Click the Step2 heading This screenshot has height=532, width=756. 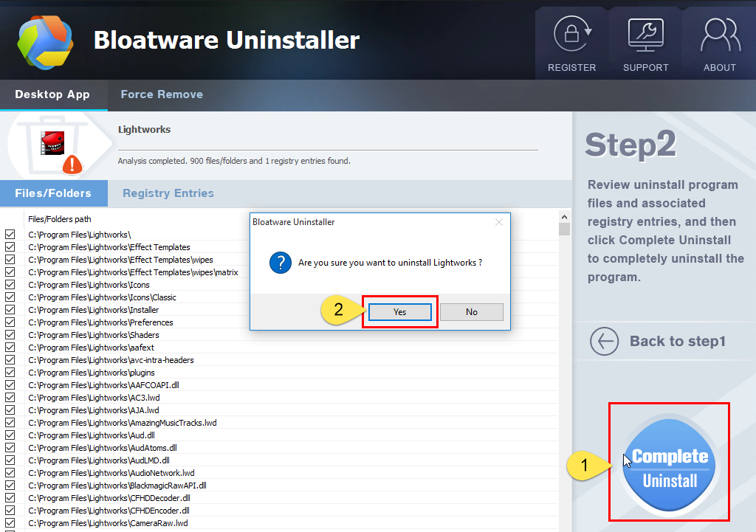(630, 145)
